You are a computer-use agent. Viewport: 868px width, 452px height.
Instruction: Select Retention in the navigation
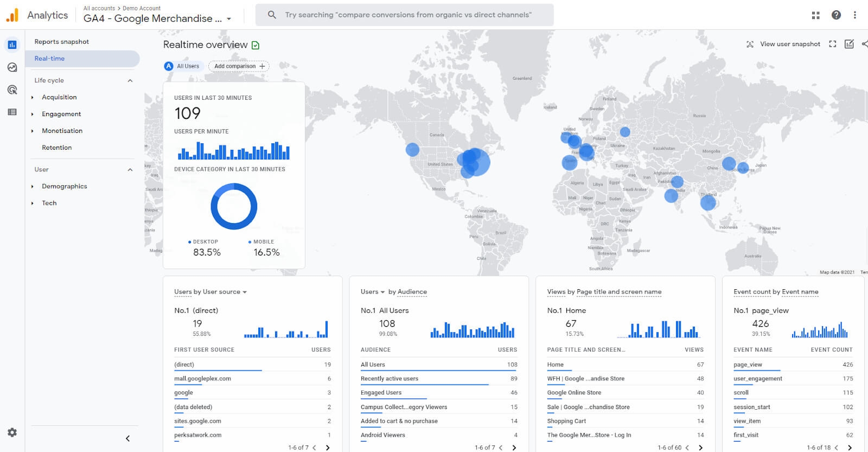pyautogui.click(x=56, y=148)
